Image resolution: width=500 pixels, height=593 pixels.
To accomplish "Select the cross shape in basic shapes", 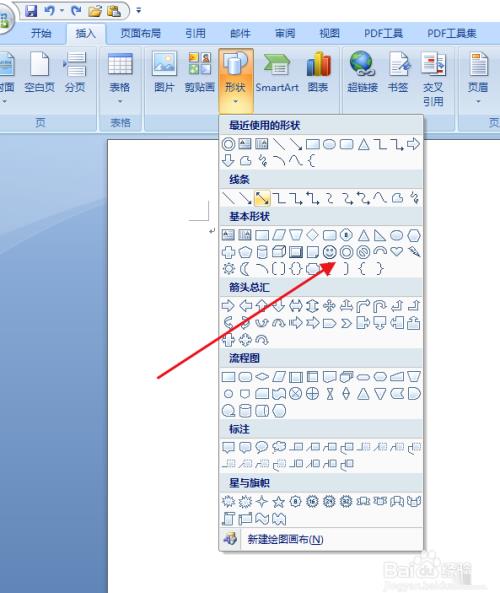I will click(x=228, y=252).
